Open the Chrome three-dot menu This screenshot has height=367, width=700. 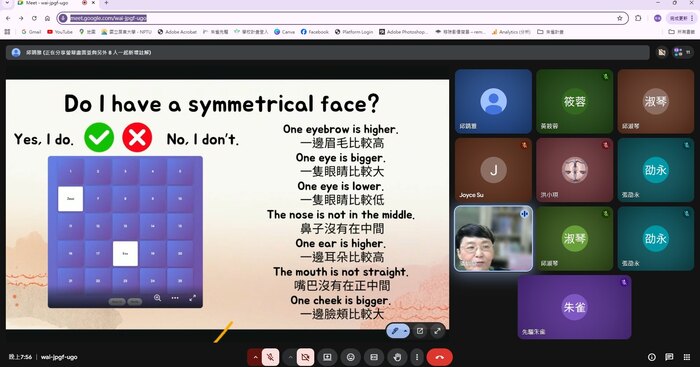click(x=692, y=18)
